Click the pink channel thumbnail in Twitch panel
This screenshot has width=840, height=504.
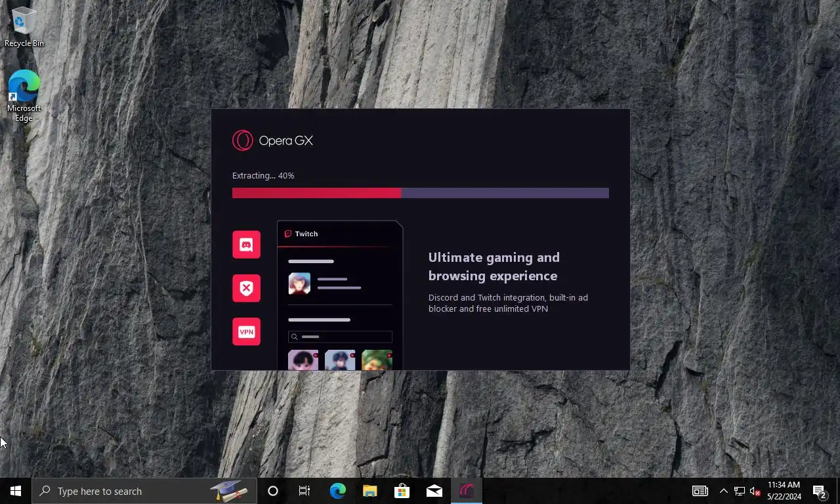pyautogui.click(x=303, y=360)
